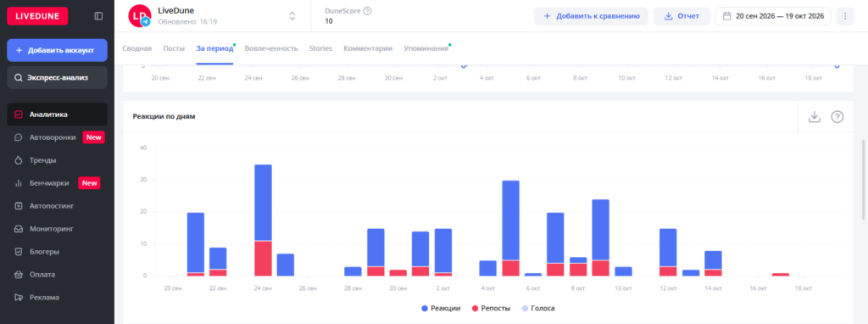Screen dimensions: 868x324
Task: Click the download icon on Отчет button
Action: (668, 16)
